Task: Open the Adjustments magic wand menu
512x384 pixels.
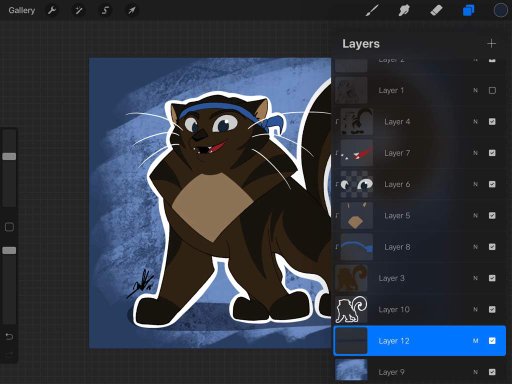Action: (x=79, y=10)
